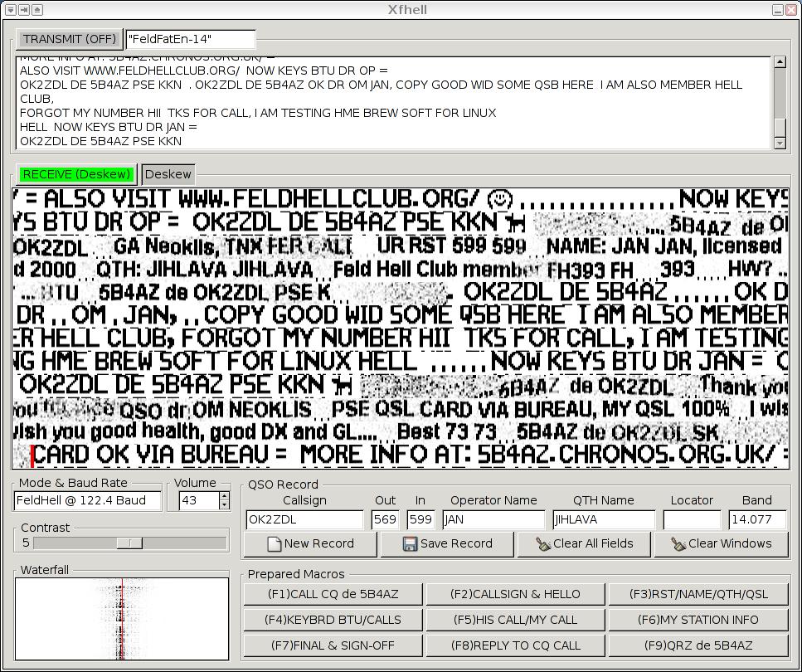Image resolution: width=802 pixels, height=672 pixels.
Task: Open the window menu in the title bar
Action: click(10, 10)
